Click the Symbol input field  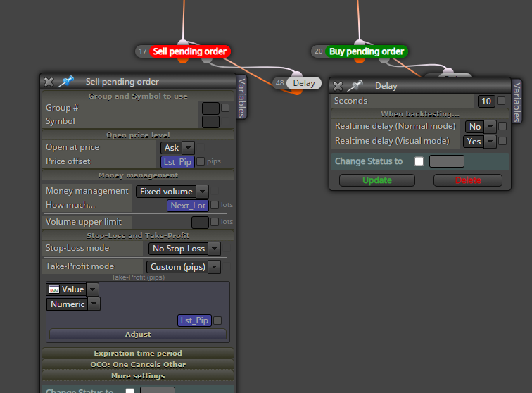coord(210,122)
